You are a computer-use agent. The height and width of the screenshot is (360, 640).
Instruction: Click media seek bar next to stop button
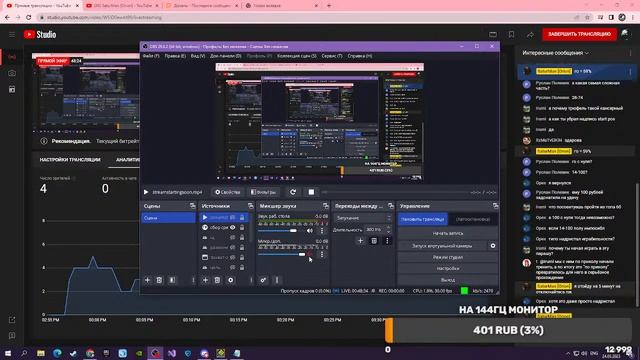(394, 192)
